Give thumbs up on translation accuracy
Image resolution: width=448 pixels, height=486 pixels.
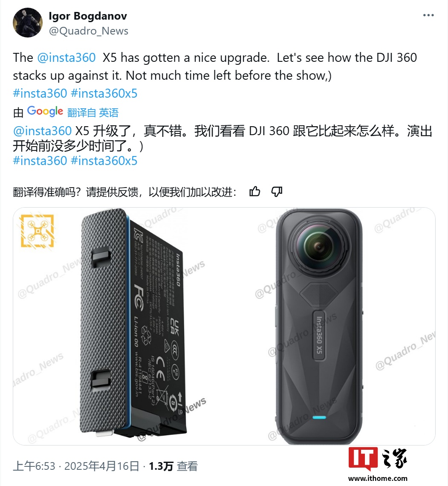coord(254,192)
